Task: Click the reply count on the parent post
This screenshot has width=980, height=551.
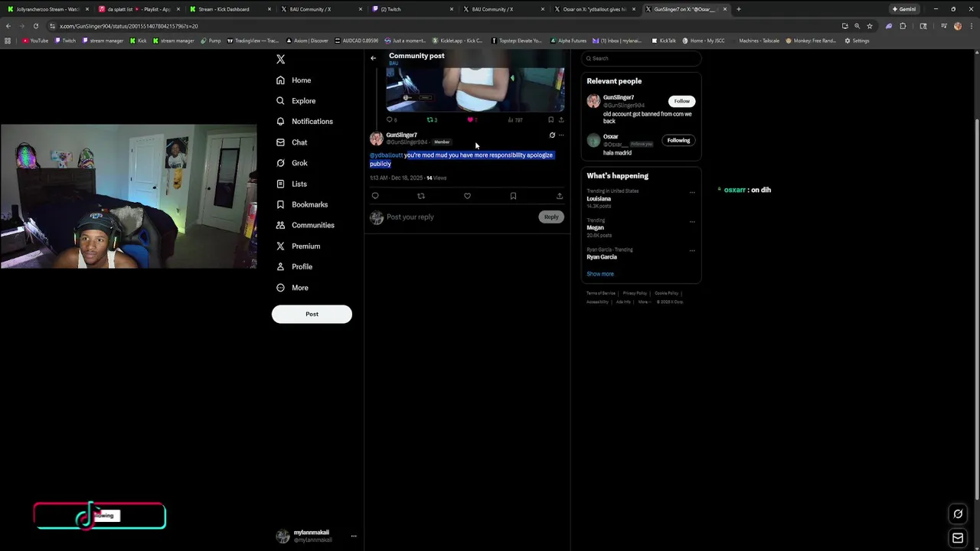Action: [391, 119]
